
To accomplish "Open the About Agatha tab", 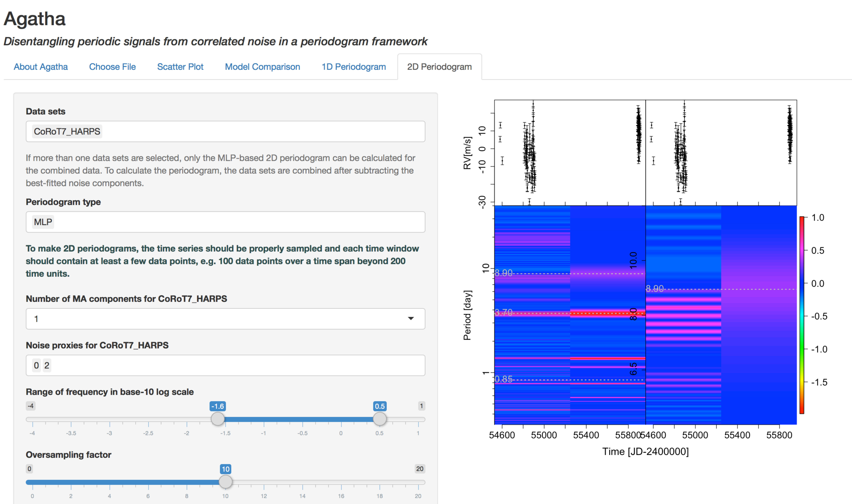I will [x=40, y=67].
